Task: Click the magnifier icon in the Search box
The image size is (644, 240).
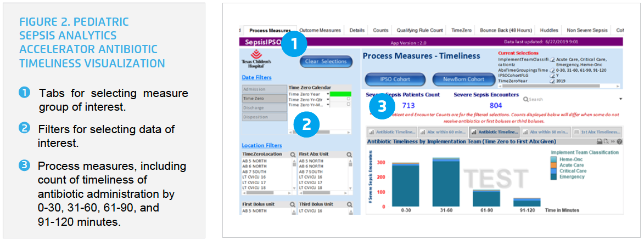Action: (525, 99)
